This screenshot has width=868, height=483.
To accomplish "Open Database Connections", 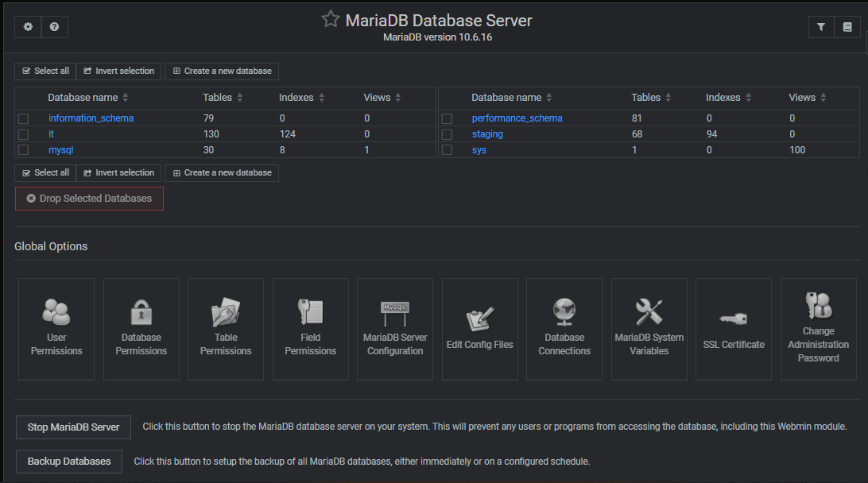I will tap(564, 328).
